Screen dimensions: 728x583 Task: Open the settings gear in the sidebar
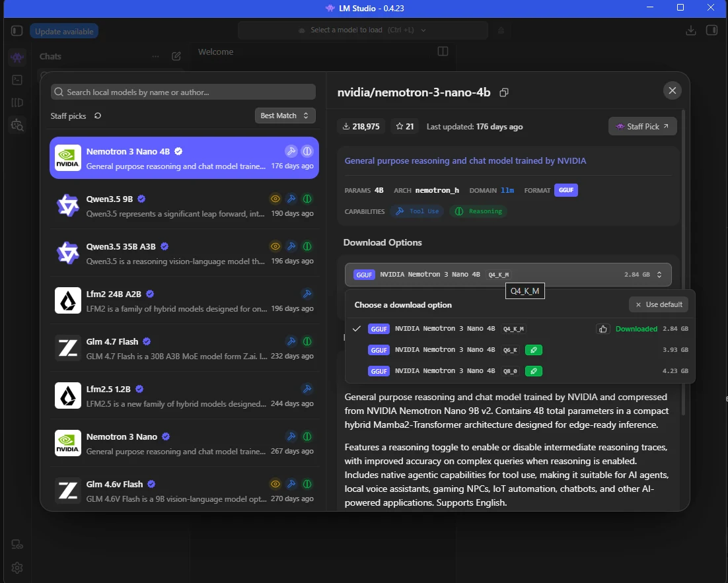click(17, 567)
